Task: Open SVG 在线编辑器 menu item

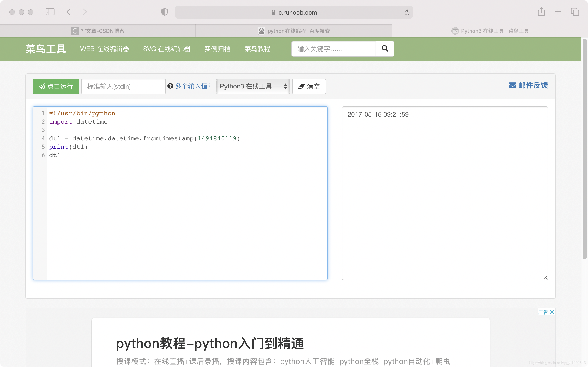Action: tap(167, 49)
